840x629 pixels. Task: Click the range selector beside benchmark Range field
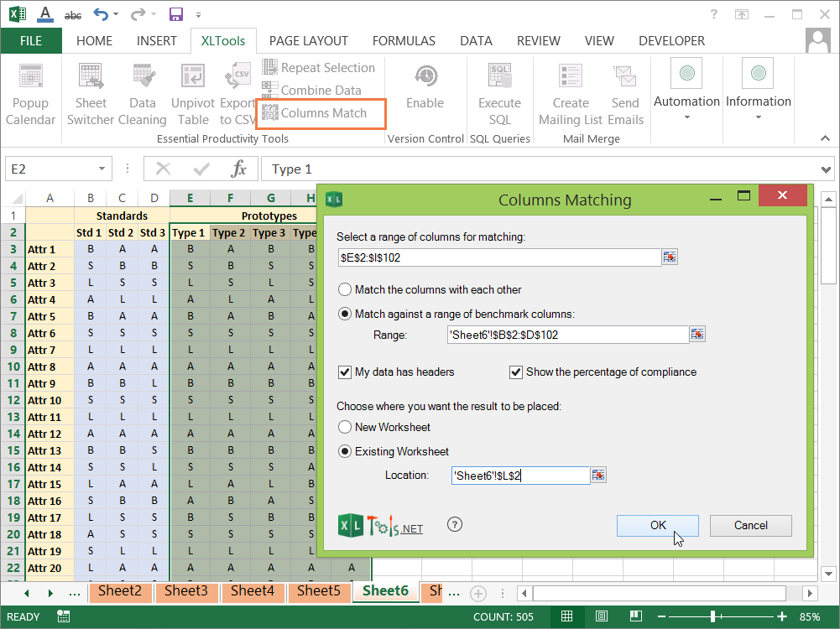coord(697,334)
